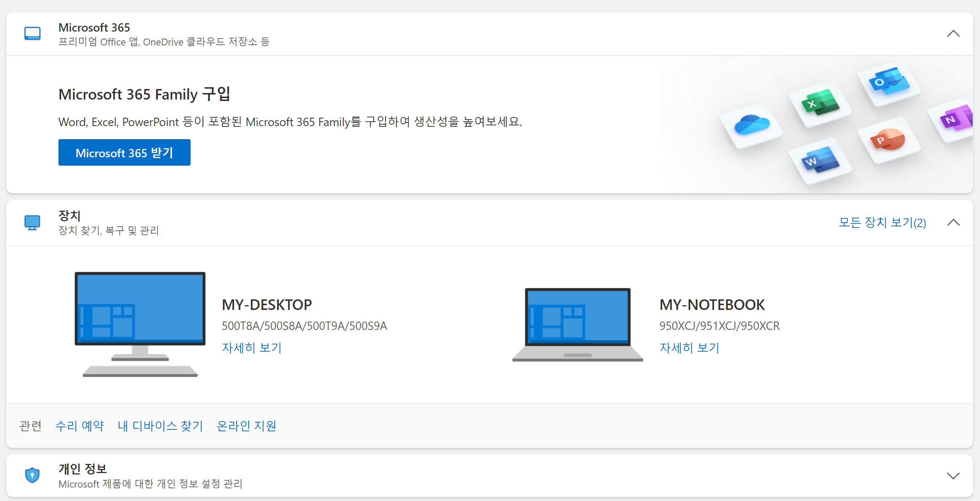
Task: Collapse the Microsoft 365 section chevron
Action: tap(953, 33)
